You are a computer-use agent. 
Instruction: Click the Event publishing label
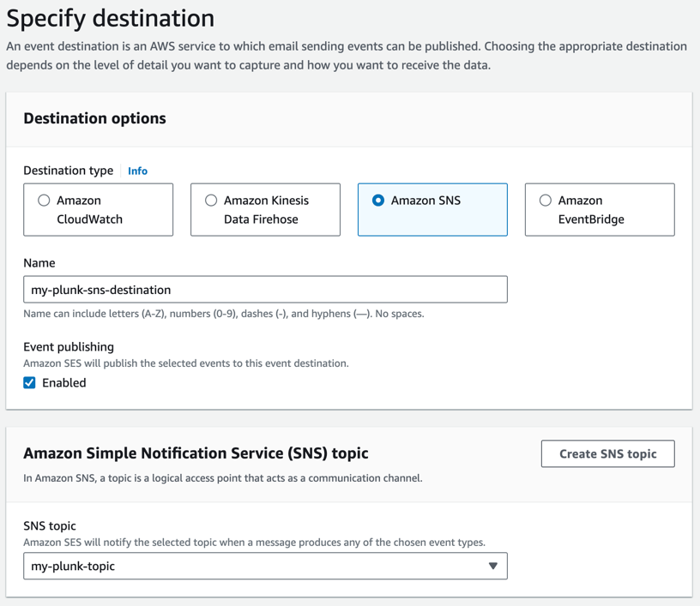coord(69,347)
